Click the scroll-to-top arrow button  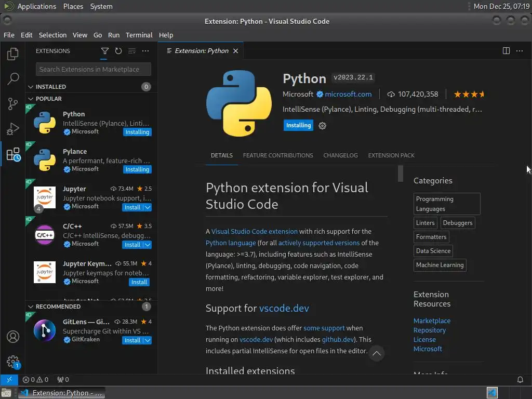tap(376, 353)
